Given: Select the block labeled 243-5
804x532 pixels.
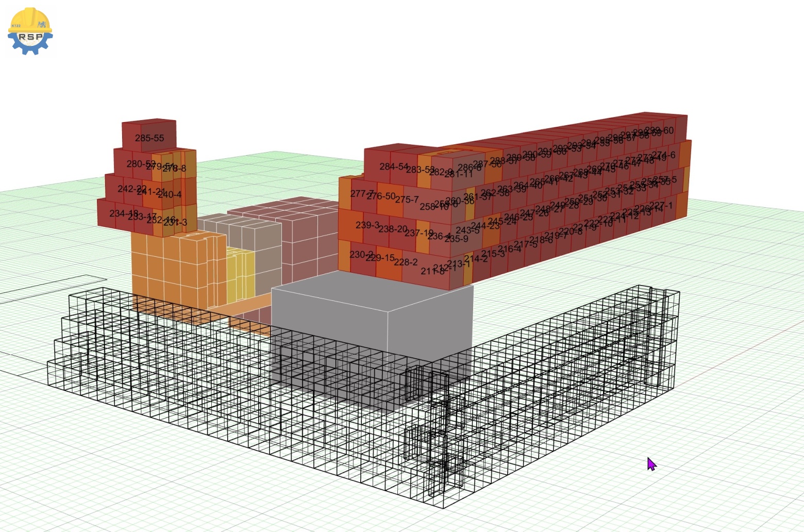Looking at the screenshot, I should coord(467,230).
